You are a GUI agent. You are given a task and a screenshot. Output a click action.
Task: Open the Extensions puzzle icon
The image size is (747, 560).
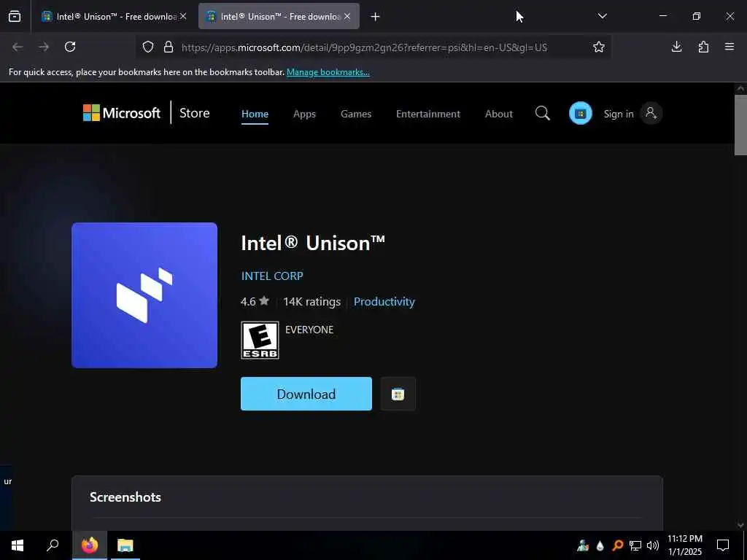tap(703, 47)
